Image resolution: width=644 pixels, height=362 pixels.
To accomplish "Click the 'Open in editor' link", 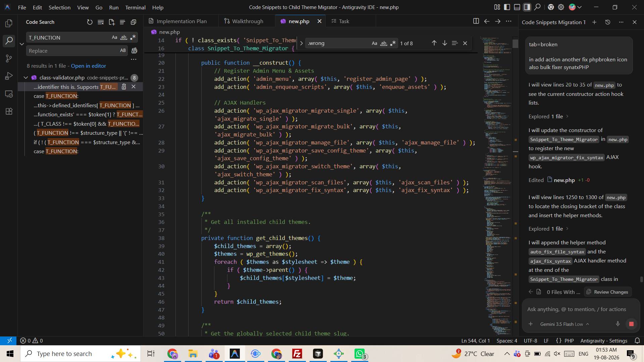I will (88, 66).
